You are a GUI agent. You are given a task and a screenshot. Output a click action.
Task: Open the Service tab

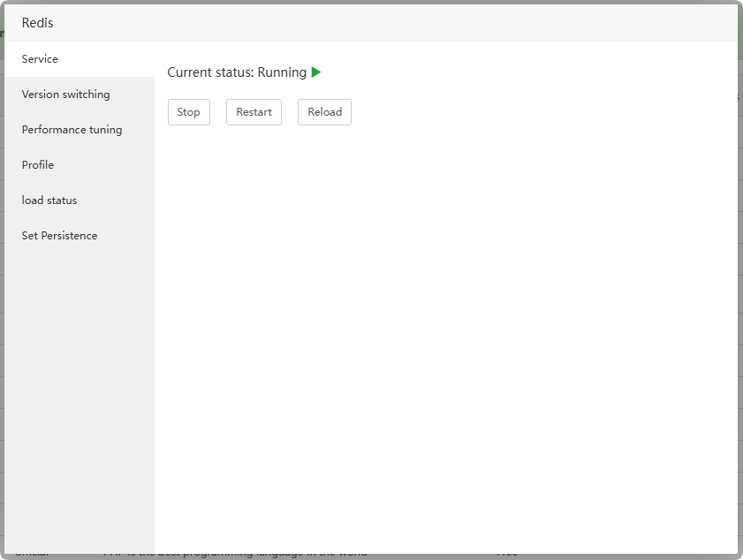[80, 59]
